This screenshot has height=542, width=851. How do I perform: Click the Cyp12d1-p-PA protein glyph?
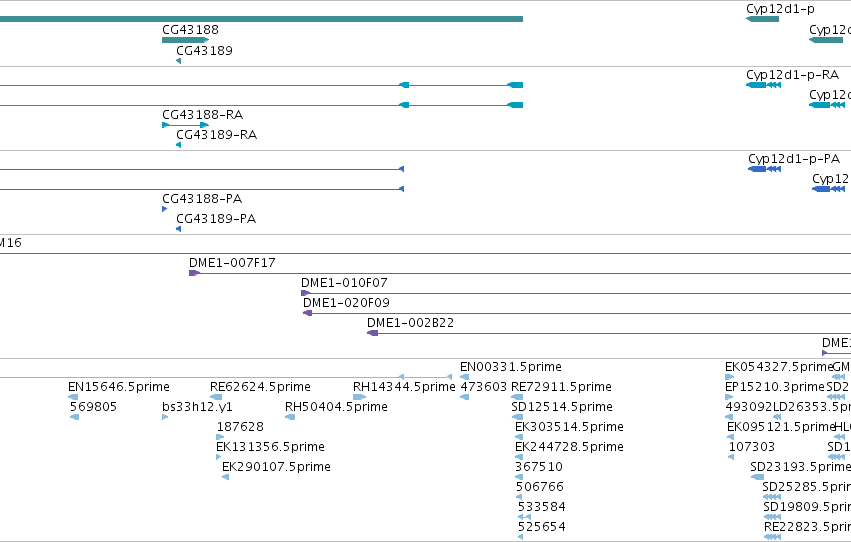pyautogui.click(x=765, y=169)
